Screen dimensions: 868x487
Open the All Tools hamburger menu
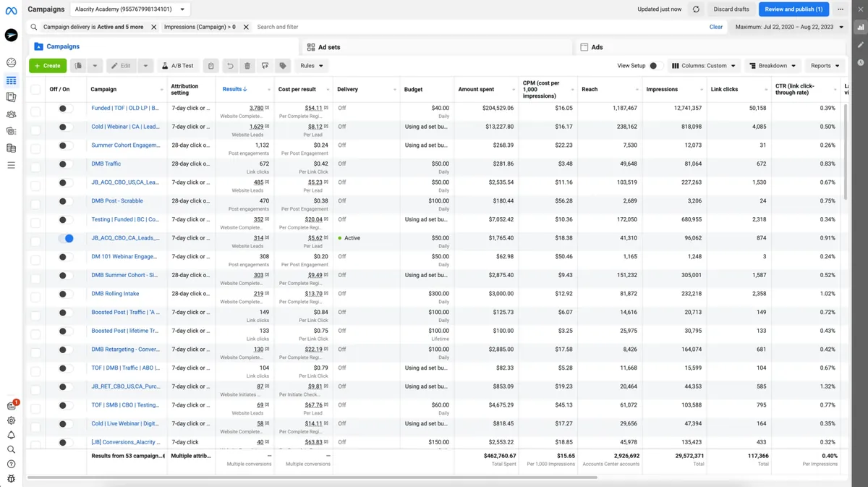pyautogui.click(x=11, y=166)
